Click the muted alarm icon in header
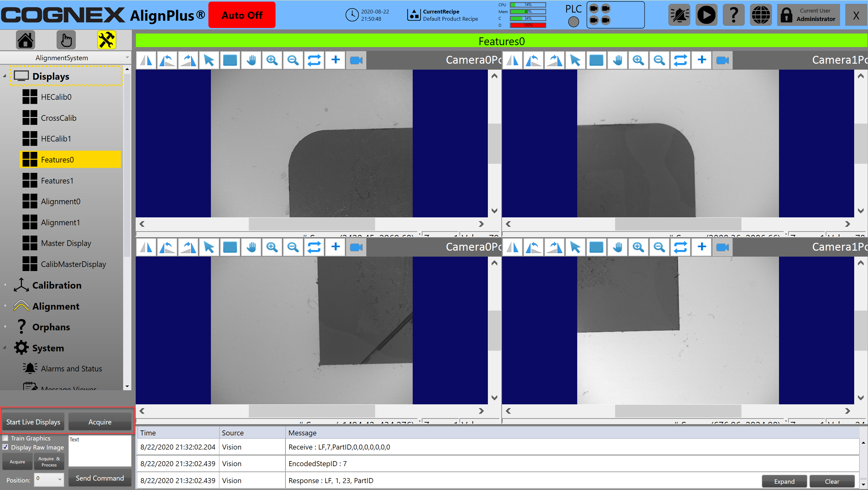 679,15
